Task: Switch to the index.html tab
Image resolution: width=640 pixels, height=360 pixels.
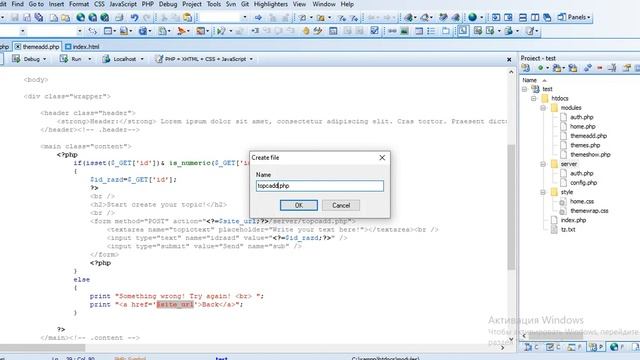Action: click(82, 47)
